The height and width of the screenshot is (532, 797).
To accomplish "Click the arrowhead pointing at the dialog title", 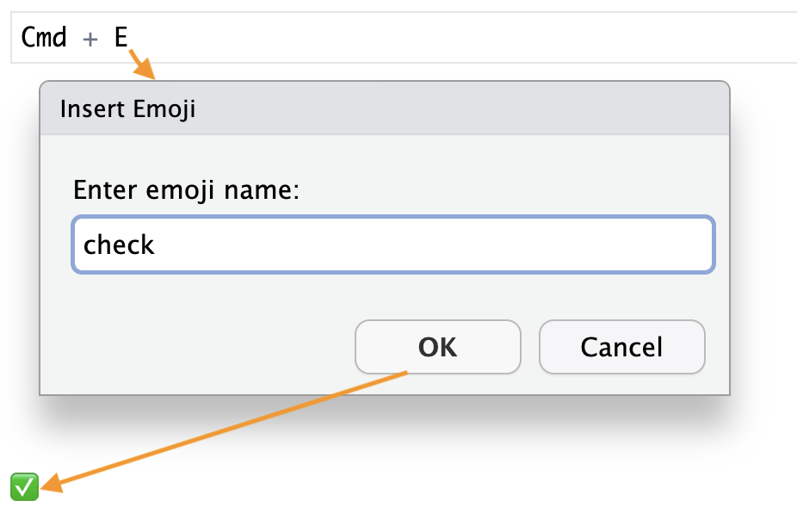I will [x=145, y=71].
